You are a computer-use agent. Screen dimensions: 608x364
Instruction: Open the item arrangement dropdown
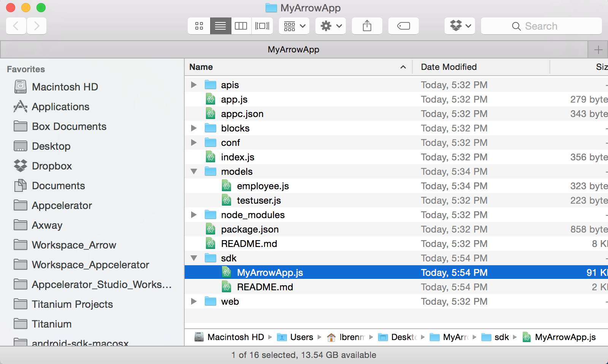coord(294,26)
